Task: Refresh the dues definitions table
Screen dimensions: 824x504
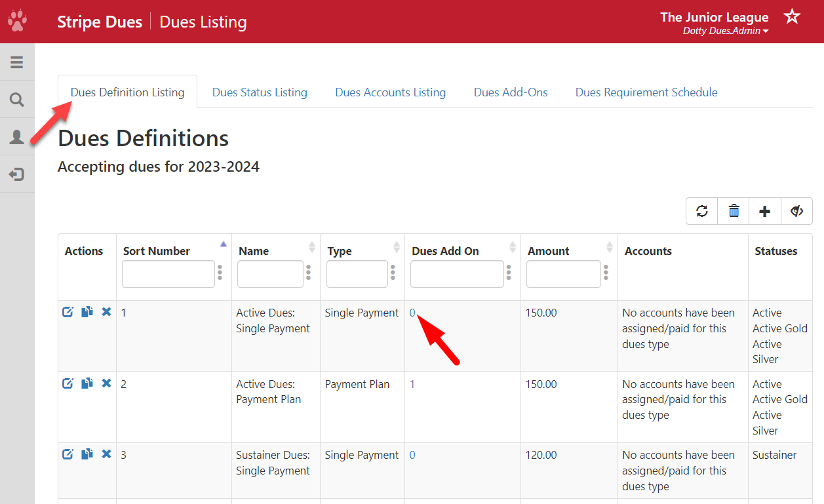Action: pyautogui.click(x=702, y=211)
